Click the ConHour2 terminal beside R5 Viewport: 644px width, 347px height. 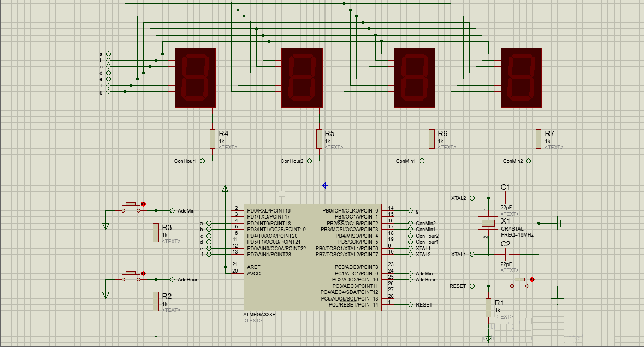pos(309,161)
